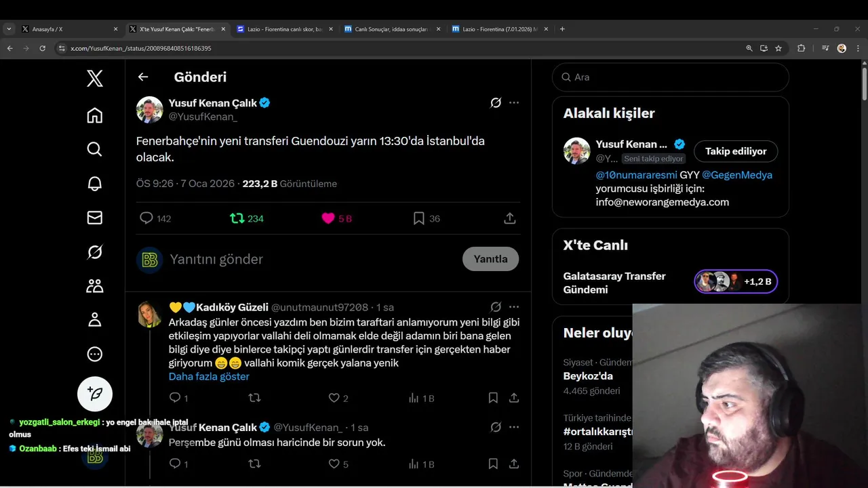Open Kadıköy Güzeli reply's more menu
Screen dimensions: 868x488
(x=514, y=307)
